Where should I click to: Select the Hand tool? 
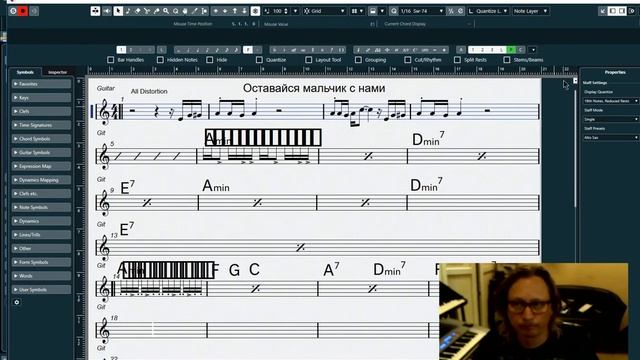pos(185,11)
